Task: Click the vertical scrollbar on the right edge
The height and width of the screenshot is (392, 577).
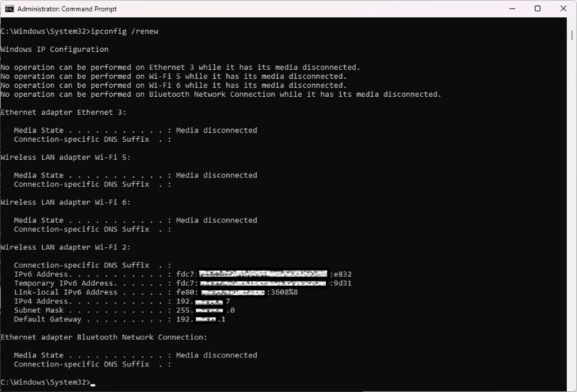Action: pos(572,203)
